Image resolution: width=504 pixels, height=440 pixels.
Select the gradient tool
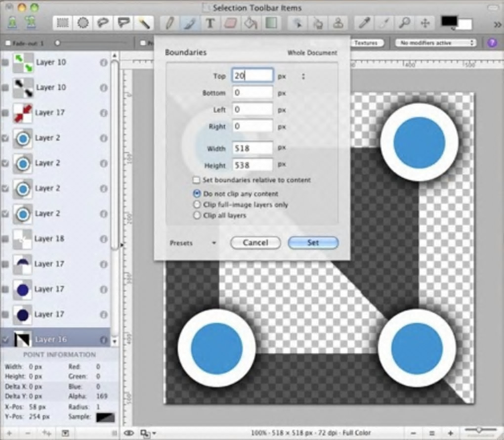[x=271, y=23]
